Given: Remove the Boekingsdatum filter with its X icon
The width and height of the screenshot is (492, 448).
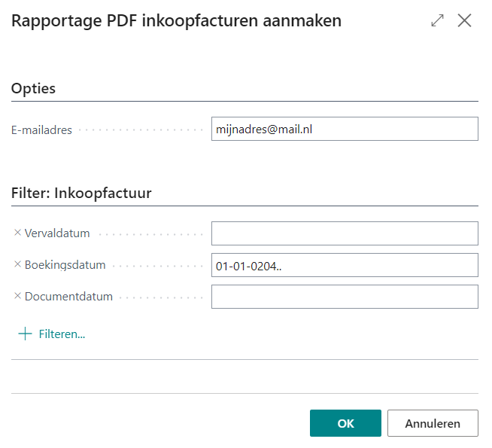Looking at the screenshot, I should click(x=18, y=265).
